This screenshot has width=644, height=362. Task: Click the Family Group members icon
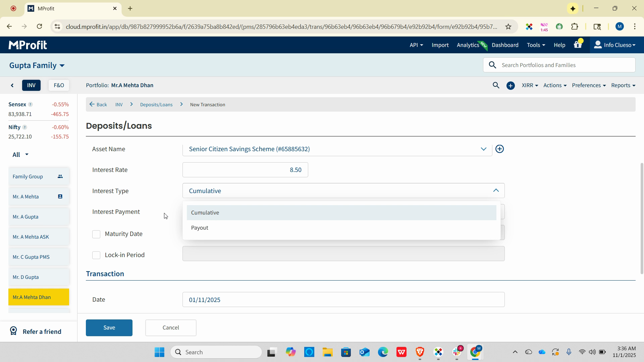60,177
